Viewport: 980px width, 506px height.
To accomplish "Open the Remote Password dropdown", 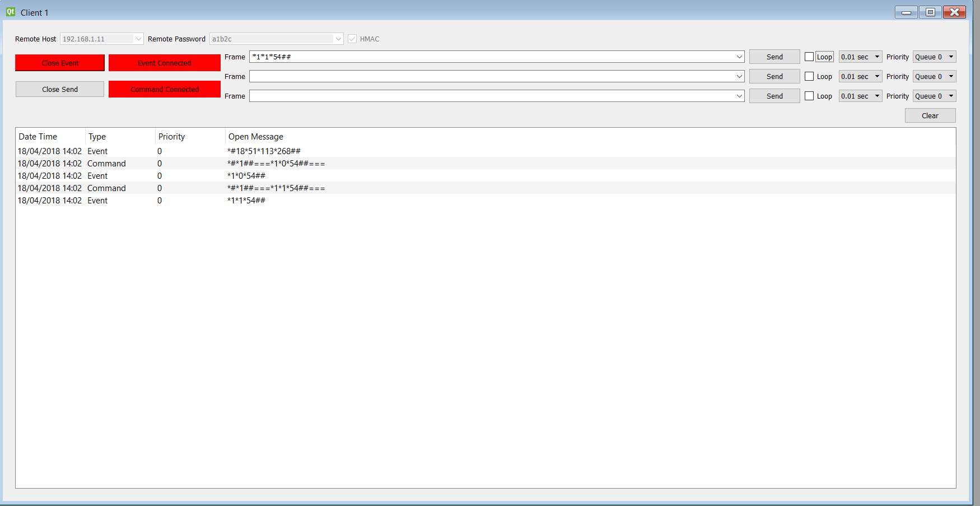I will click(x=338, y=39).
